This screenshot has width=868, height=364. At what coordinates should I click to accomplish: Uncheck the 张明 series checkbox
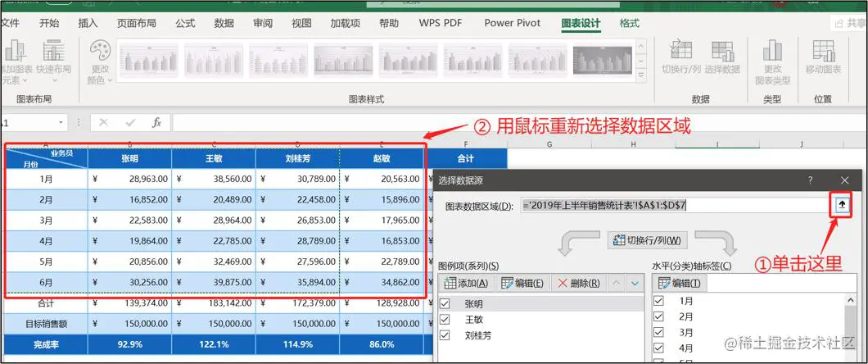point(445,303)
